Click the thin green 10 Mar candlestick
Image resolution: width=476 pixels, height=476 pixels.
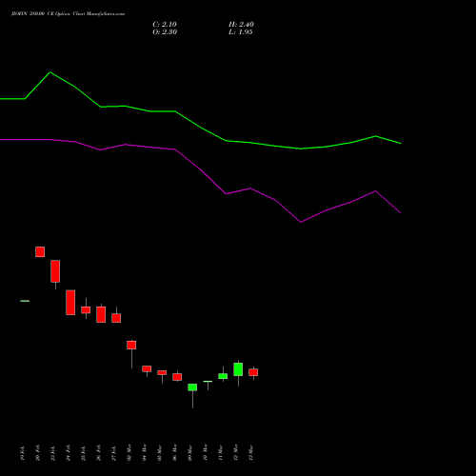pos(208,382)
